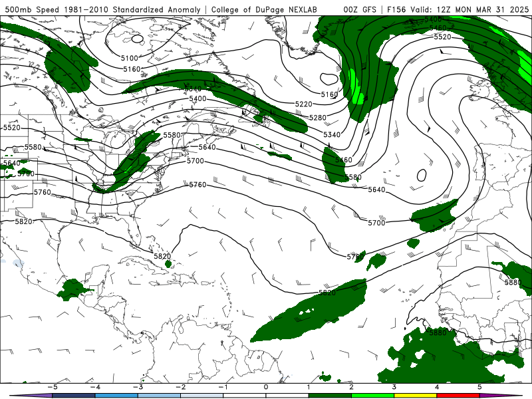Screen dimensions: 532x399
Task: Click the -2 tick label on the colorbar
Action: (x=180, y=387)
